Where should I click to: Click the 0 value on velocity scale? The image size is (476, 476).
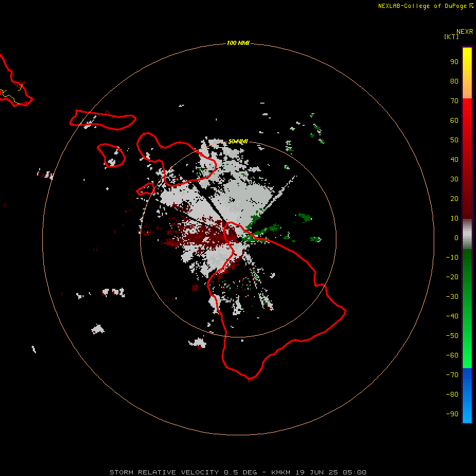456,237
